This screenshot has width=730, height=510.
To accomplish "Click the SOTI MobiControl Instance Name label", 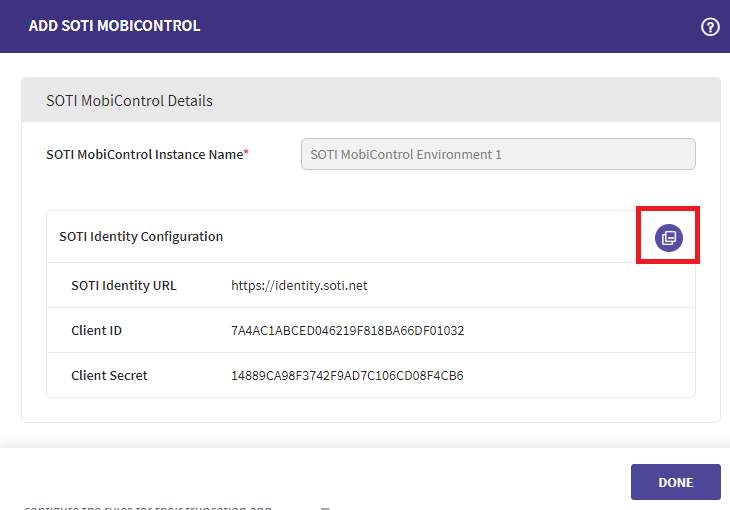I will pyautogui.click(x=144, y=155).
